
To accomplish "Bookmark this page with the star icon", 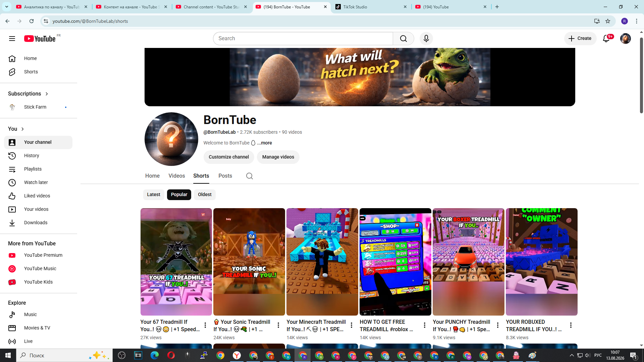I will click(x=608, y=21).
